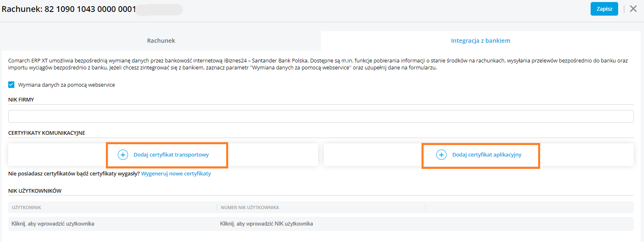This screenshot has width=644, height=242.
Task: Click the 'NUMER NIK UŻYTKOWNIKA' column header
Action: click(250, 207)
